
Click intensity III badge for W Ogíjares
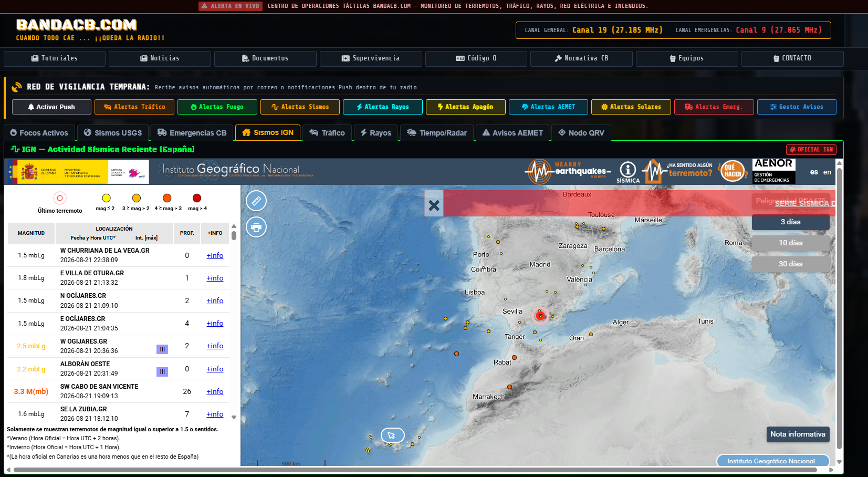tap(162, 349)
